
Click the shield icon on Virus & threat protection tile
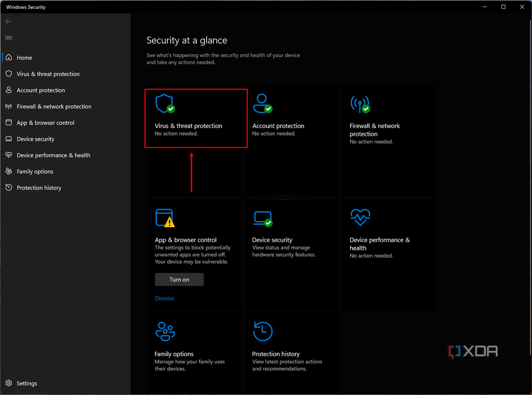click(165, 103)
